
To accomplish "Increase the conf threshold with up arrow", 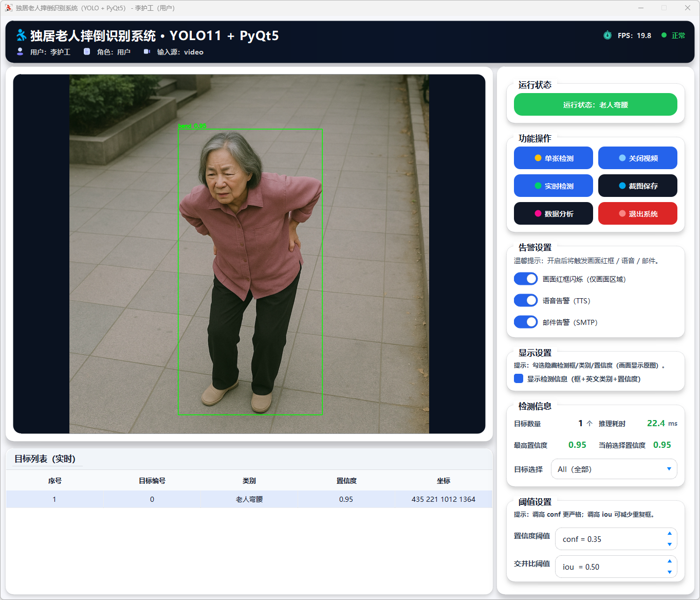I will (x=669, y=533).
